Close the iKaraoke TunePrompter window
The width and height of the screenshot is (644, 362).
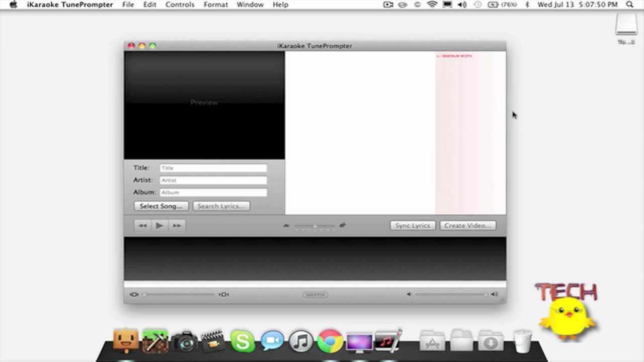click(131, 46)
